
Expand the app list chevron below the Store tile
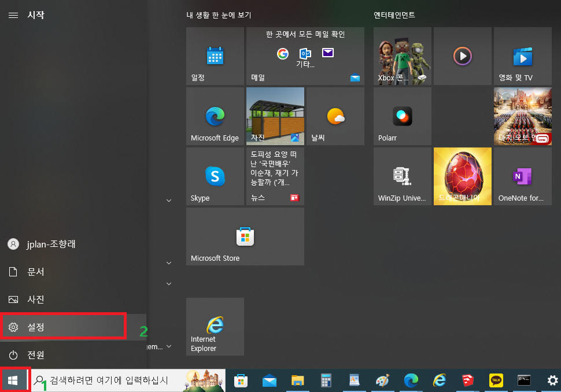[x=169, y=284]
